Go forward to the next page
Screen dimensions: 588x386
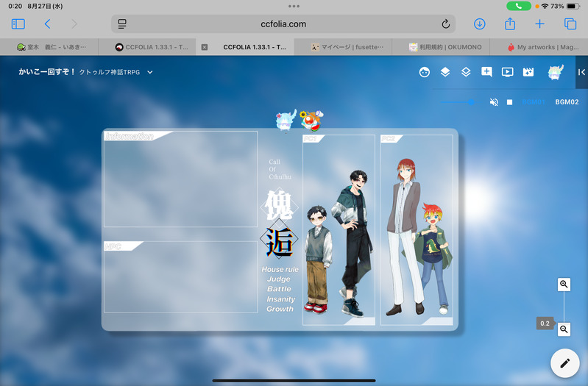point(74,24)
